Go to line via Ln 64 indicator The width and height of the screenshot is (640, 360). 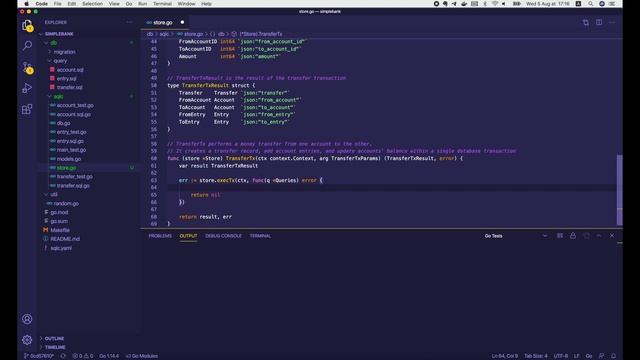click(x=505, y=356)
